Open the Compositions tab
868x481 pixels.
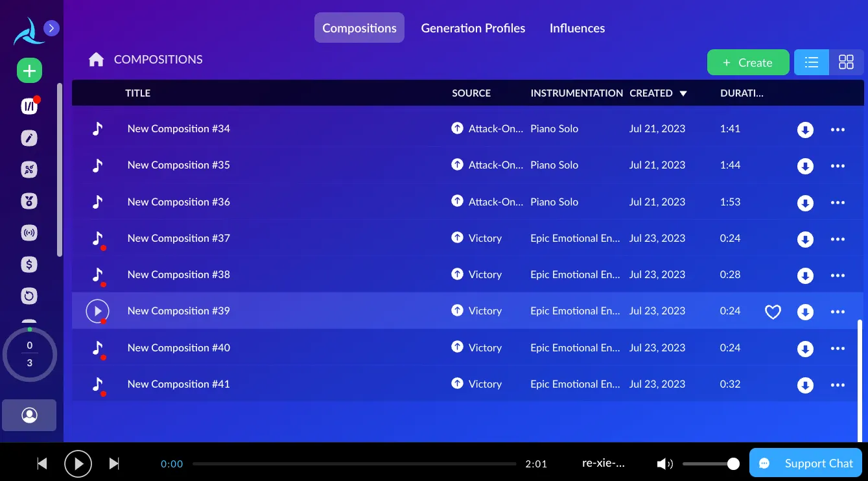pyautogui.click(x=359, y=28)
